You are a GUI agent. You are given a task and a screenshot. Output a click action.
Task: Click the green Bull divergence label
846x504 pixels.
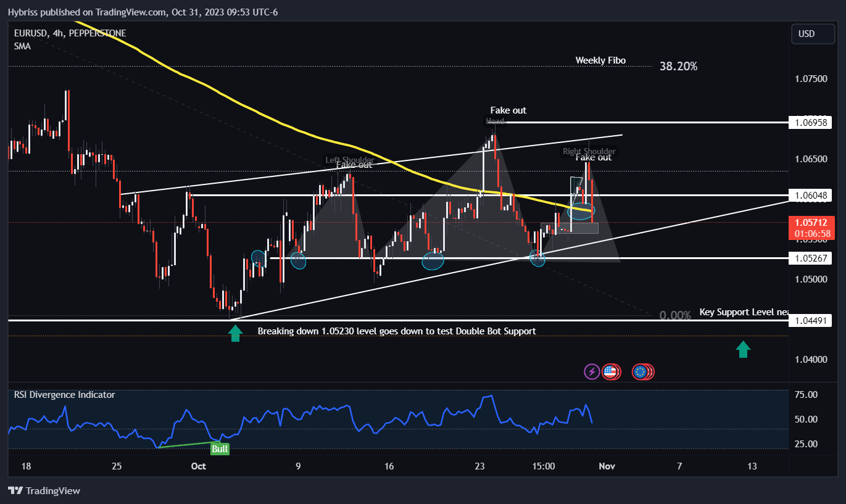tap(220, 448)
